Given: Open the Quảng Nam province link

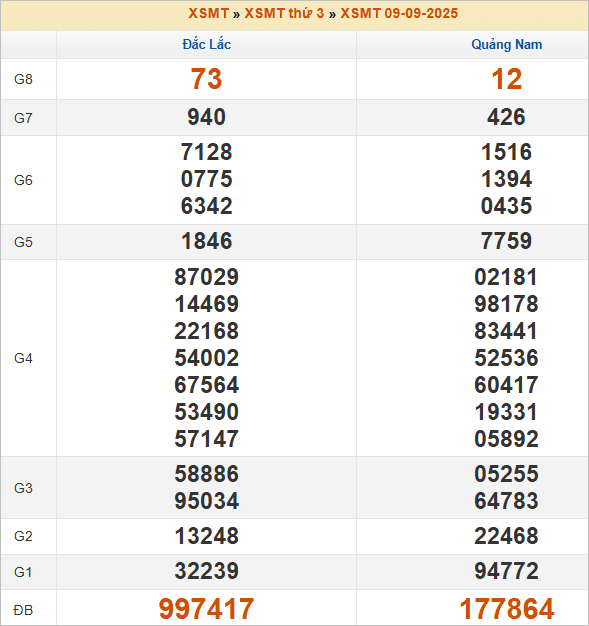Looking at the screenshot, I should 506,44.
